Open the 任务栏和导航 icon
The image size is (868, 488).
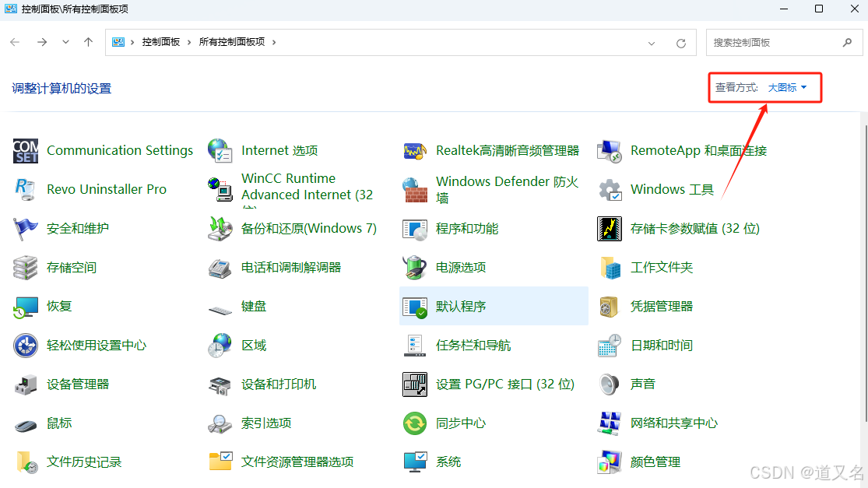tap(415, 346)
